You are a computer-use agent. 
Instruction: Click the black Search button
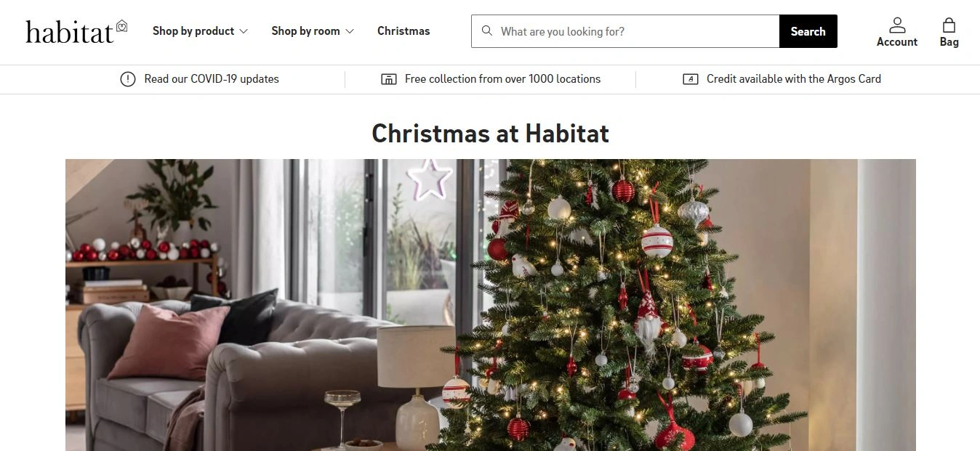[808, 31]
